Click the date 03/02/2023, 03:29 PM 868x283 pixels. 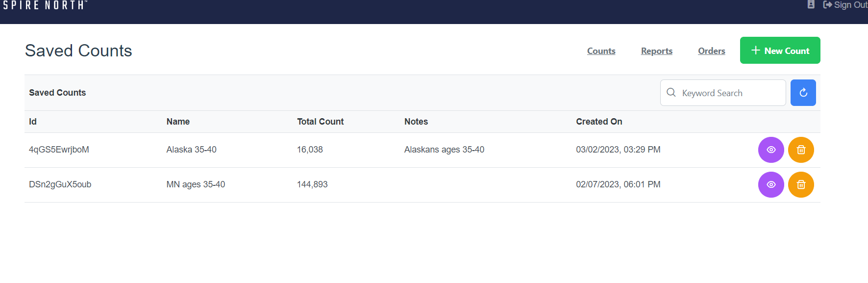tap(618, 150)
